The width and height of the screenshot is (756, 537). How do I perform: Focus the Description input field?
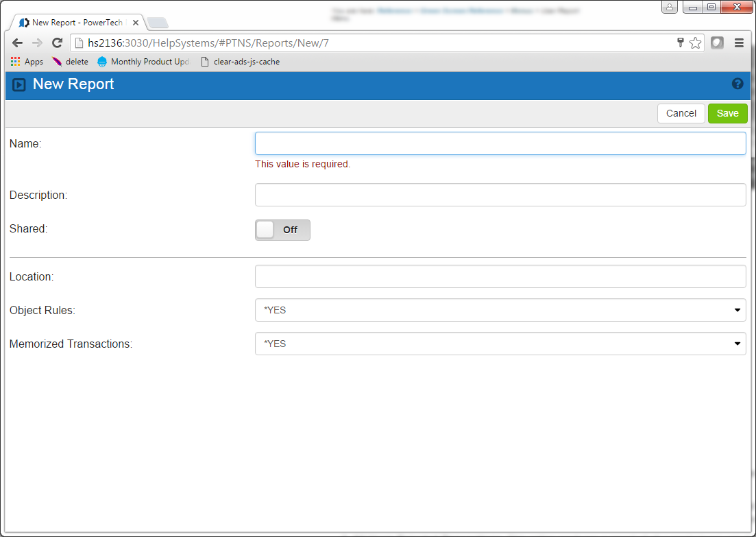(500, 195)
